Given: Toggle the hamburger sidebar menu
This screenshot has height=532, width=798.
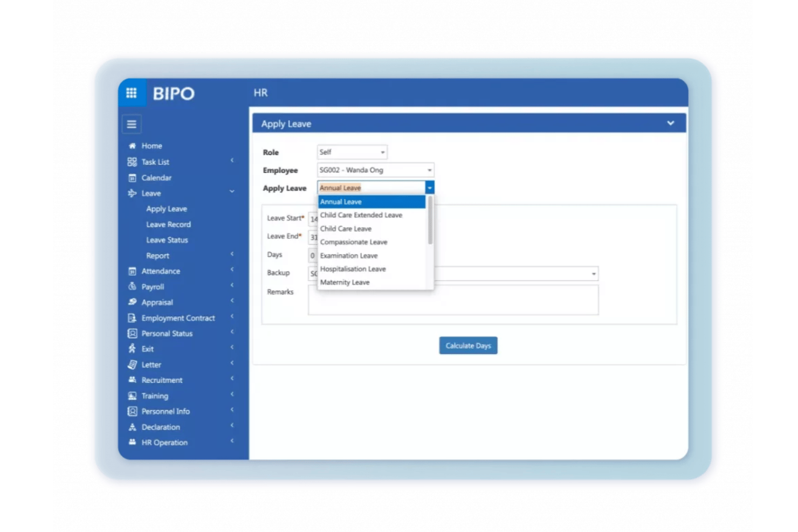Looking at the screenshot, I should tap(132, 125).
